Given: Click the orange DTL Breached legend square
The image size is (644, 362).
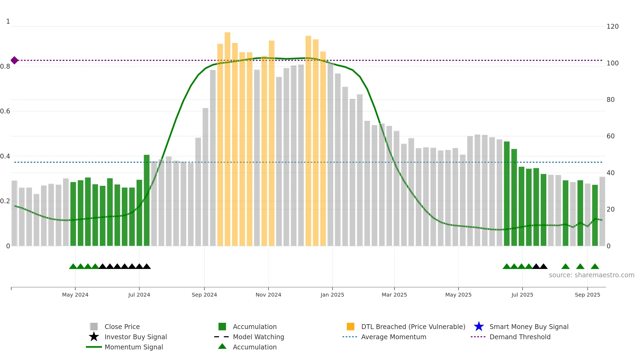Looking at the screenshot, I should tap(350, 326).
